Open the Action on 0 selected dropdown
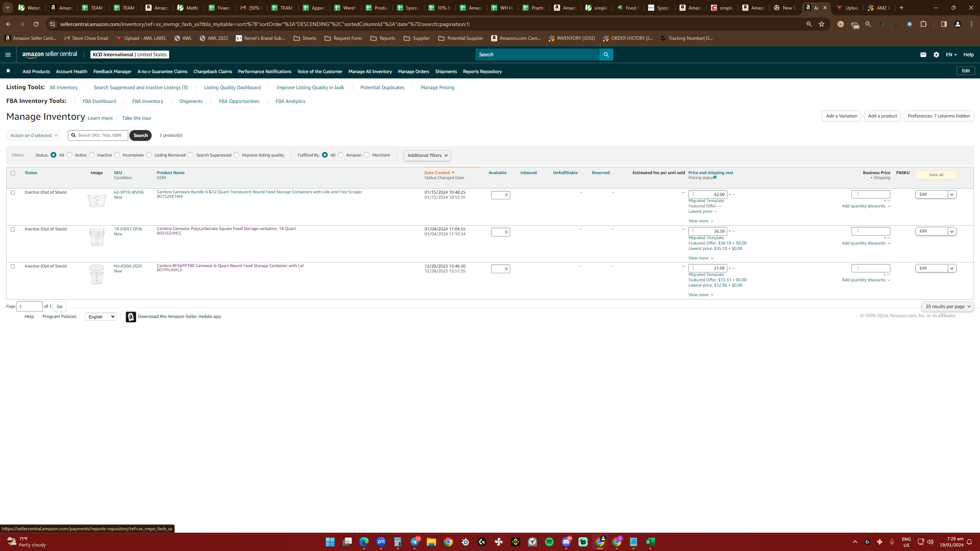Image resolution: width=980 pixels, height=551 pixels. point(34,135)
